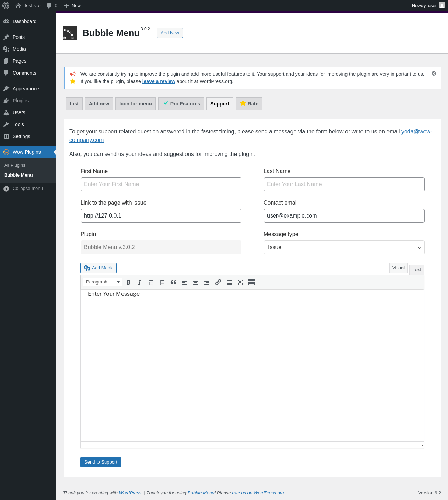Open Test site in admin bar
The height and width of the screenshot is (500, 448).
[x=28, y=6]
